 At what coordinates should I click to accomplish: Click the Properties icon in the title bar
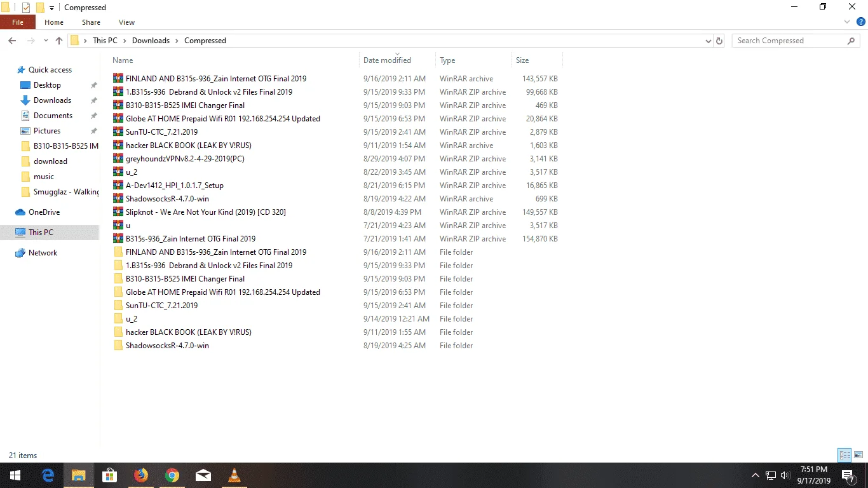pos(26,8)
